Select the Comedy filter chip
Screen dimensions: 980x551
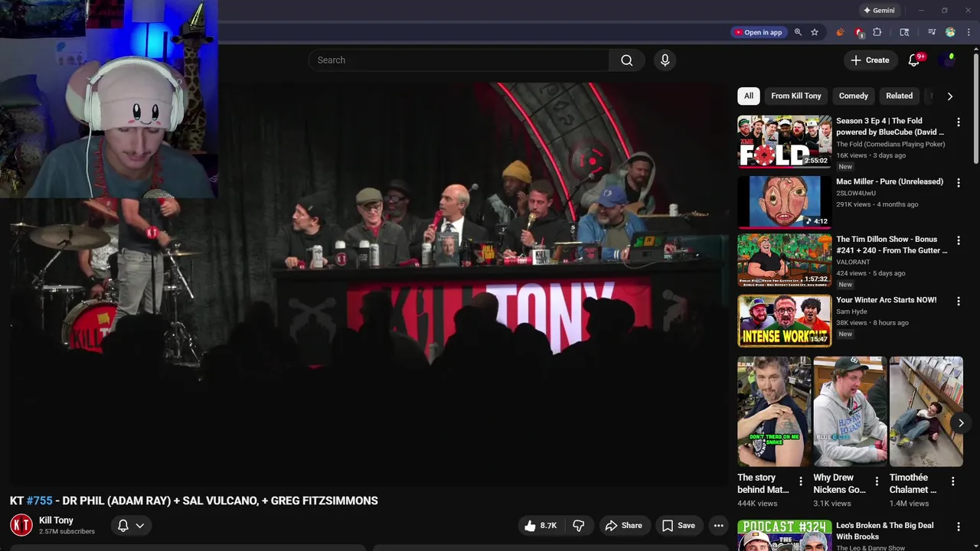click(853, 96)
